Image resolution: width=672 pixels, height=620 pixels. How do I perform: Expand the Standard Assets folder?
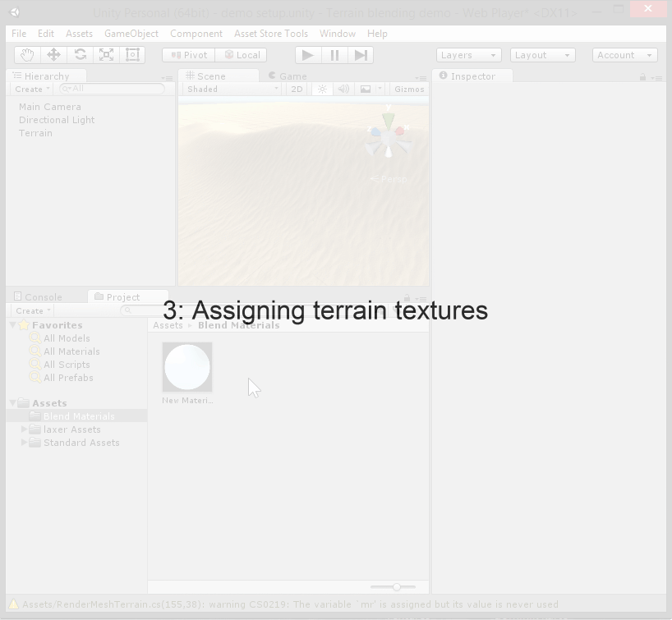click(x=24, y=443)
